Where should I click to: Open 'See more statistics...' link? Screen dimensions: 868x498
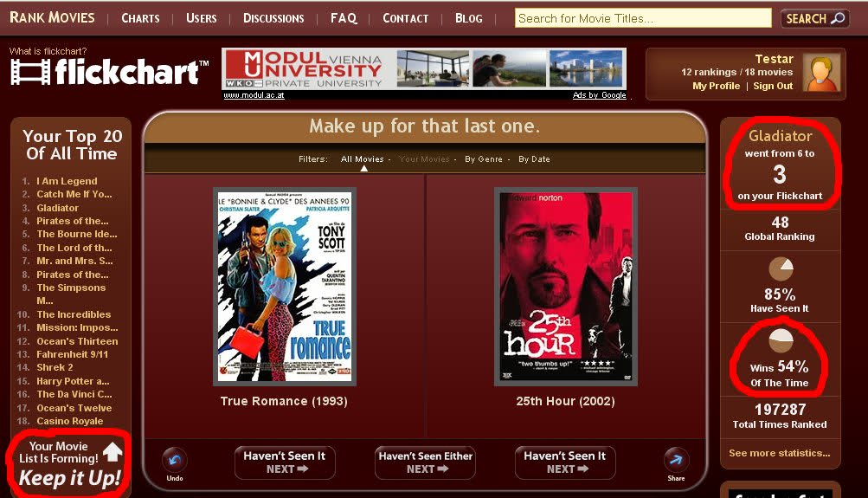click(779, 453)
